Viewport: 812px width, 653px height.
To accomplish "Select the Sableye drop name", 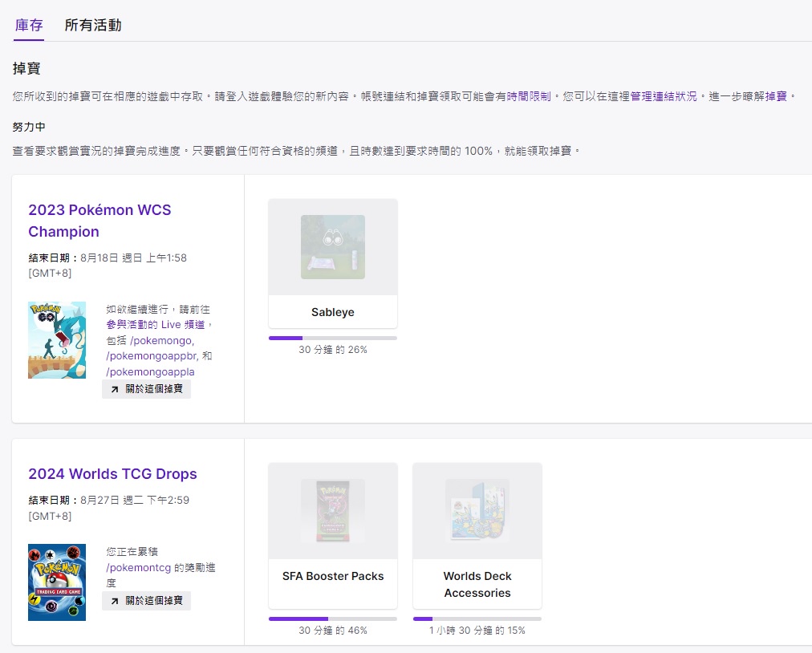I will tap(333, 312).
